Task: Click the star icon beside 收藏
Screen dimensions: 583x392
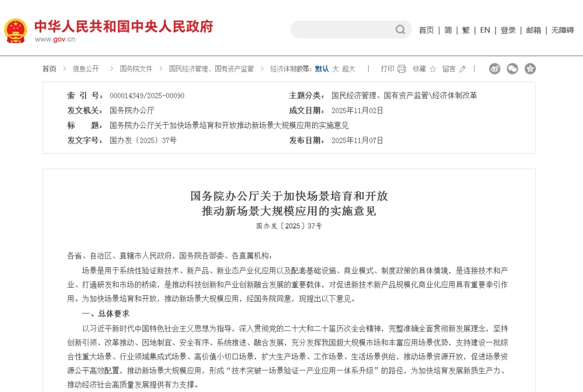Action: pyautogui.click(x=433, y=69)
